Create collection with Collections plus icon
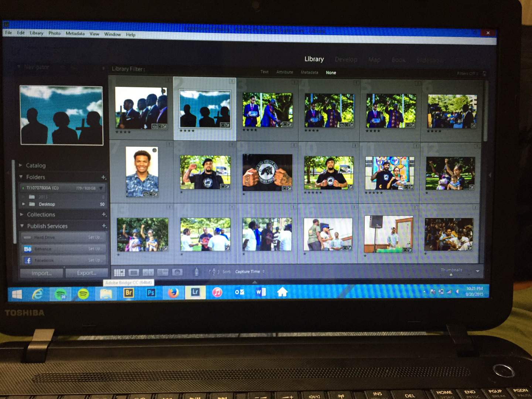532x399 pixels. 104,214
